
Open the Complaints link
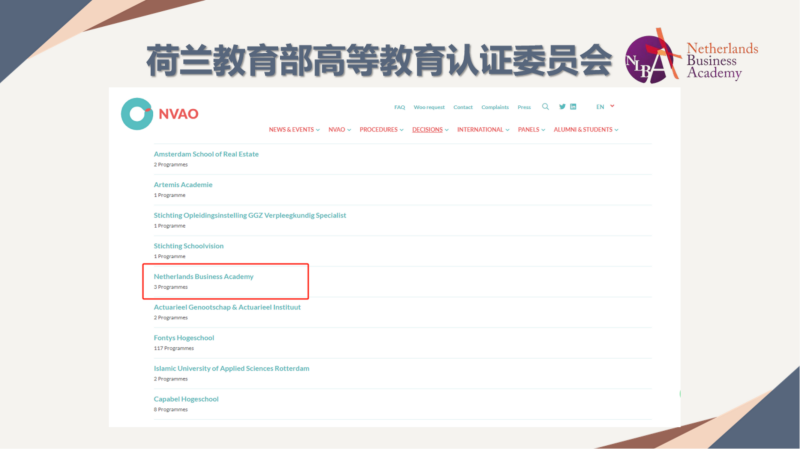point(495,107)
